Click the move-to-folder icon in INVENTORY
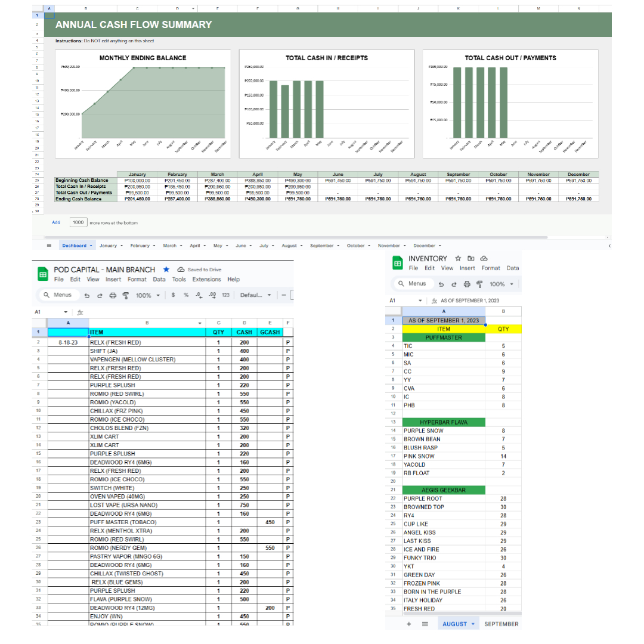 click(x=471, y=258)
